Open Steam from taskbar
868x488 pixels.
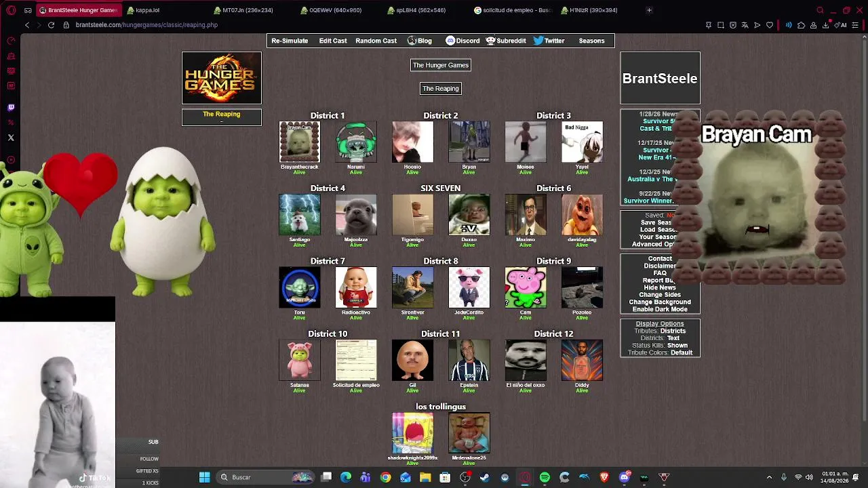485,477
